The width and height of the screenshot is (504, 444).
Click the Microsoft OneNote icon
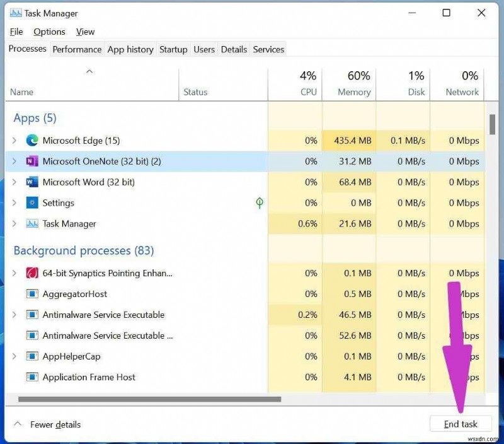coord(31,161)
